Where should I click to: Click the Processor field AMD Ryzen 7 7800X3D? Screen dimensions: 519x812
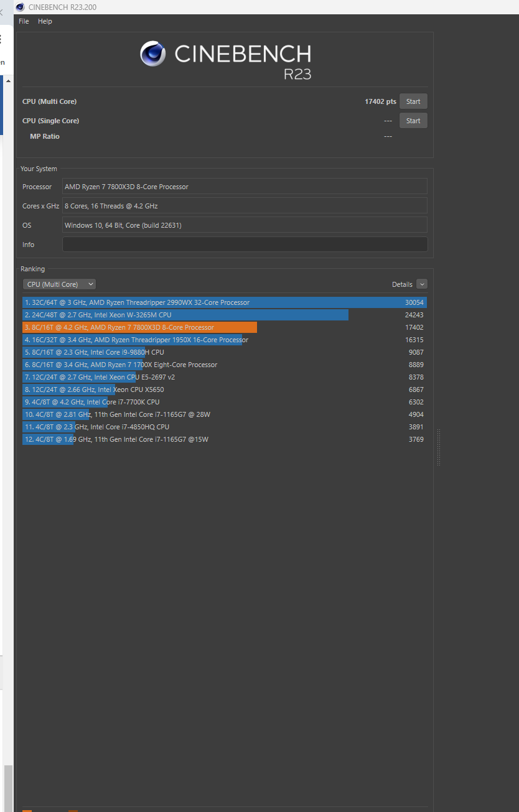pos(245,187)
